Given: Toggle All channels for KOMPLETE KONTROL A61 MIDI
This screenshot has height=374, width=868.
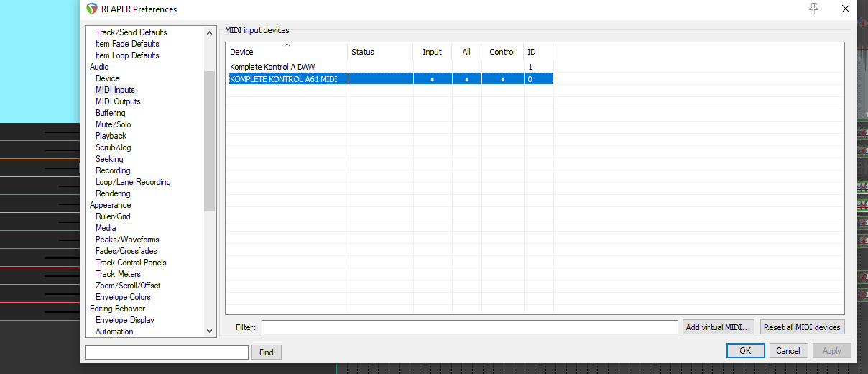Looking at the screenshot, I should pyautogui.click(x=466, y=79).
